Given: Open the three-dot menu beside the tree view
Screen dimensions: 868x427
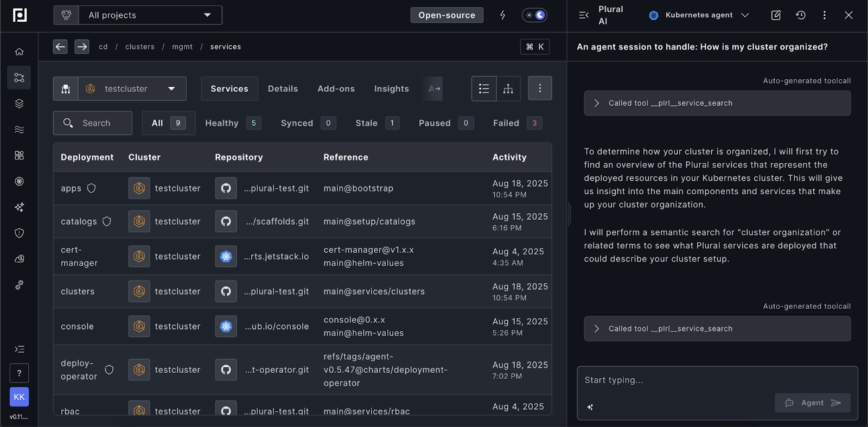Looking at the screenshot, I should point(539,88).
